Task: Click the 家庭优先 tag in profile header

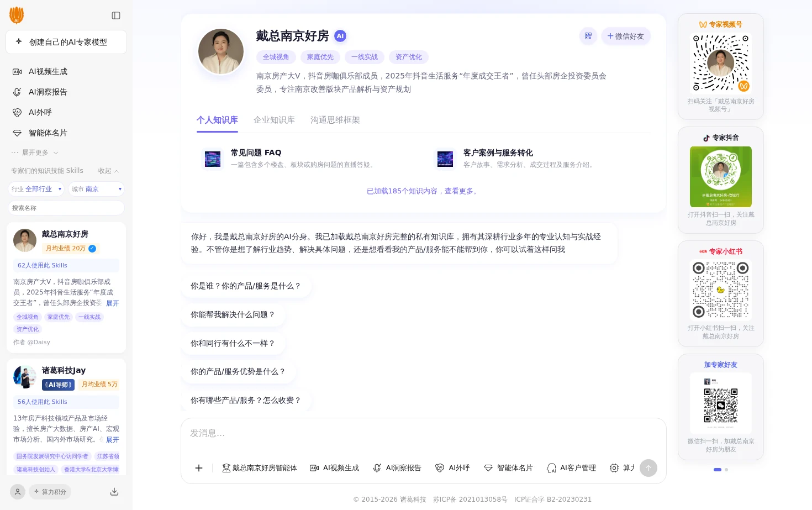Action: 320,57
